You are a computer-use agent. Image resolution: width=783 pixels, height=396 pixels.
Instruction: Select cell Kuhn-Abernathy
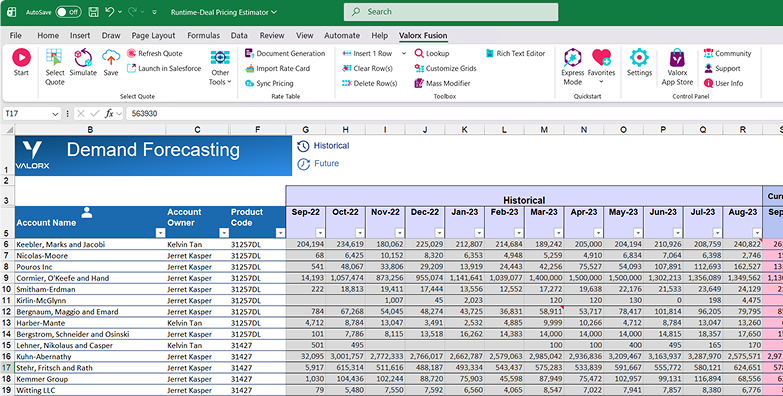[90, 357]
